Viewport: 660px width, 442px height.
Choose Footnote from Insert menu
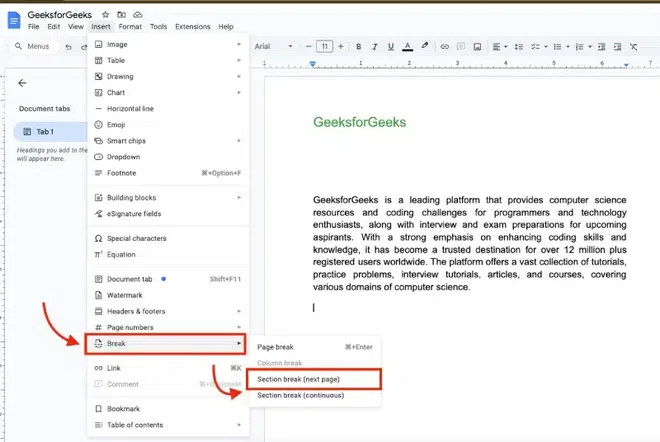[x=168, y=173]
